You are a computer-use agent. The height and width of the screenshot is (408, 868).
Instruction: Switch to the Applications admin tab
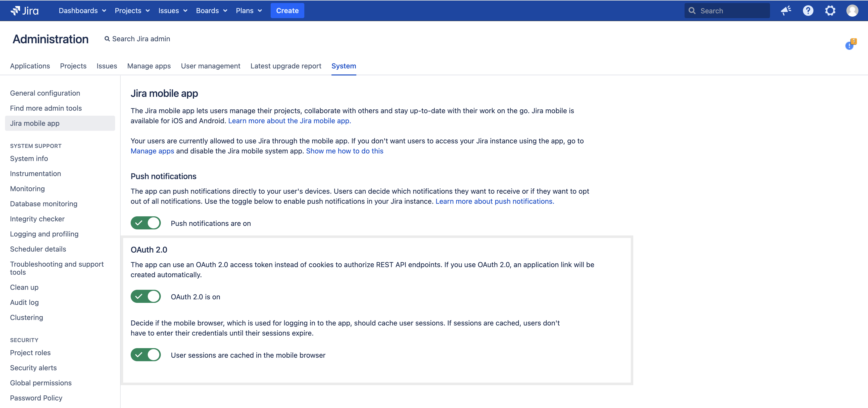tap(30, 66)
